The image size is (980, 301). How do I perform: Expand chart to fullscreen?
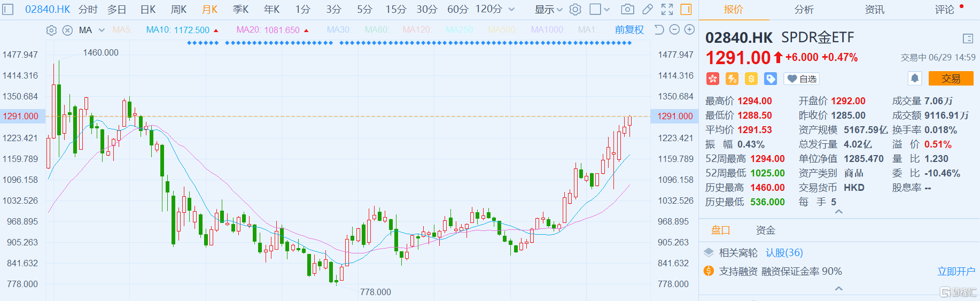coord(667,10)
